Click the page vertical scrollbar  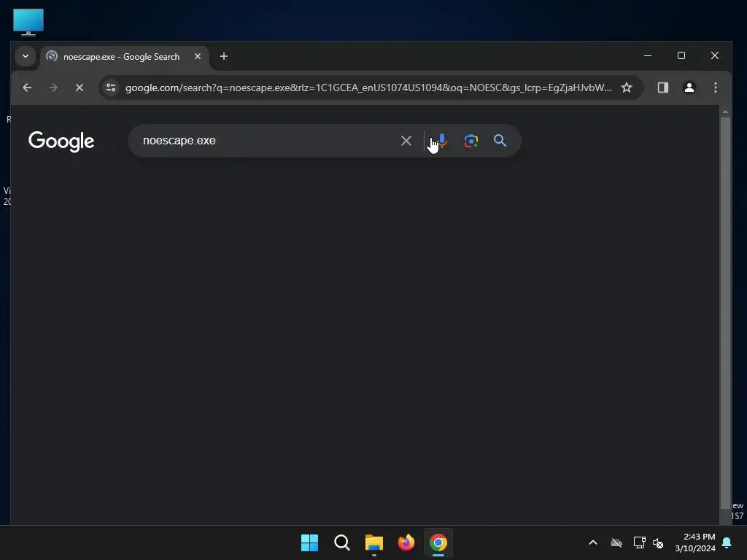725,312
